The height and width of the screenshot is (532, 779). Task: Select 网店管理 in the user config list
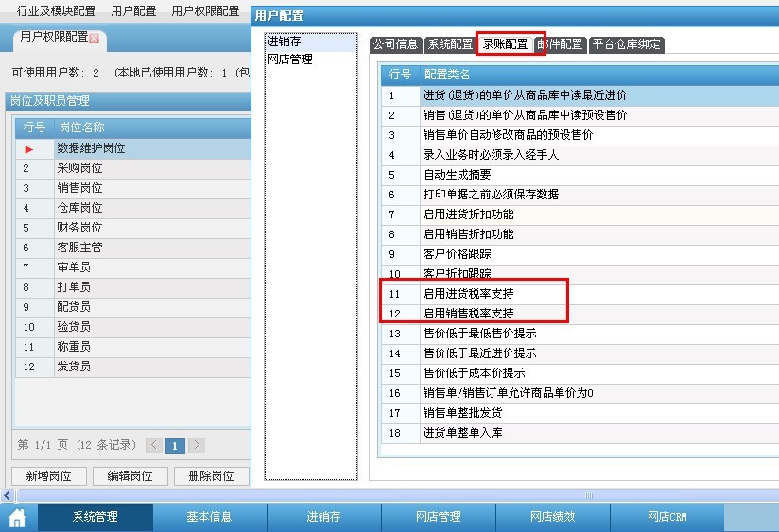(311, 60)
